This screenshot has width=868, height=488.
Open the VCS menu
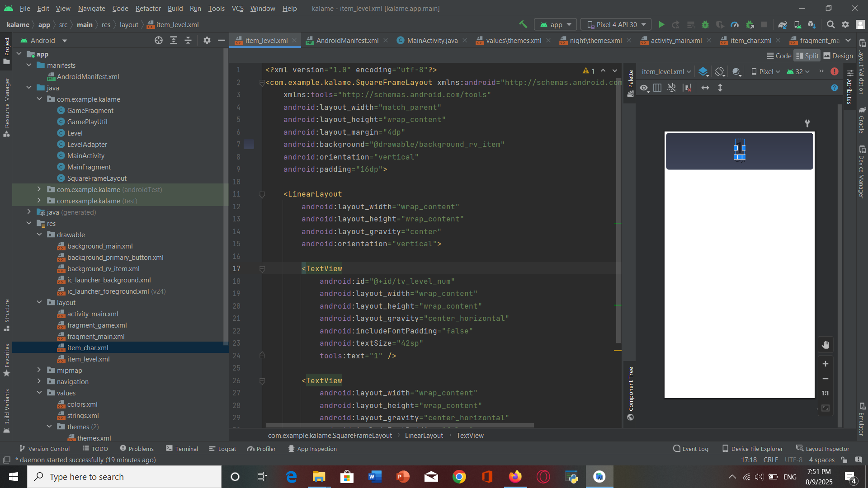pos(237,8)
